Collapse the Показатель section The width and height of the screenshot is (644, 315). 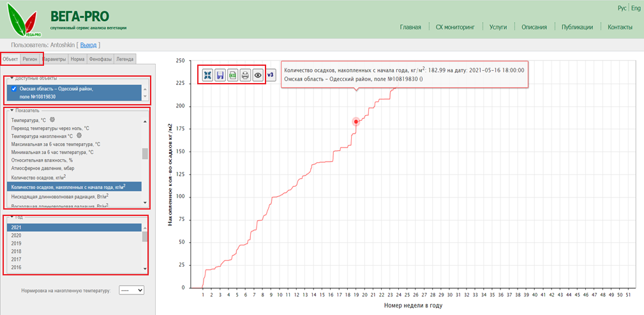(11, 111)
